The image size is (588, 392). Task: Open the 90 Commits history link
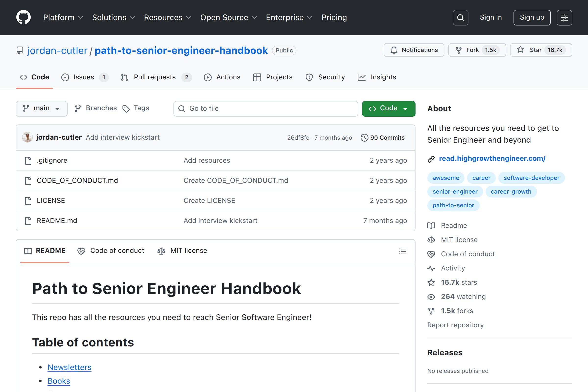382,138
